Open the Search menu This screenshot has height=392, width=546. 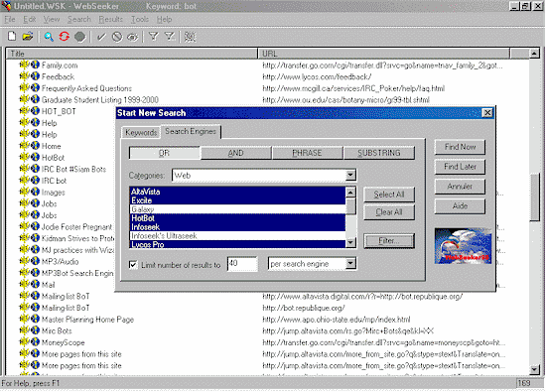click(79, 19)
